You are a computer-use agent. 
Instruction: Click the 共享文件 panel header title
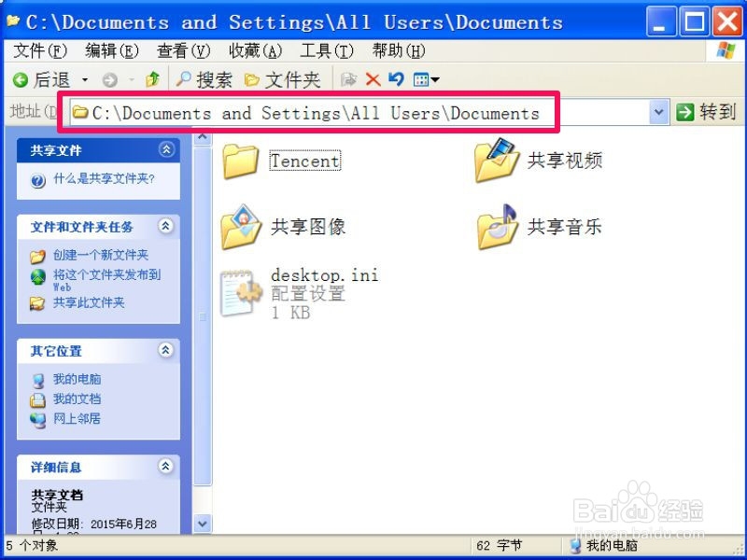click(x=56, y=151)
